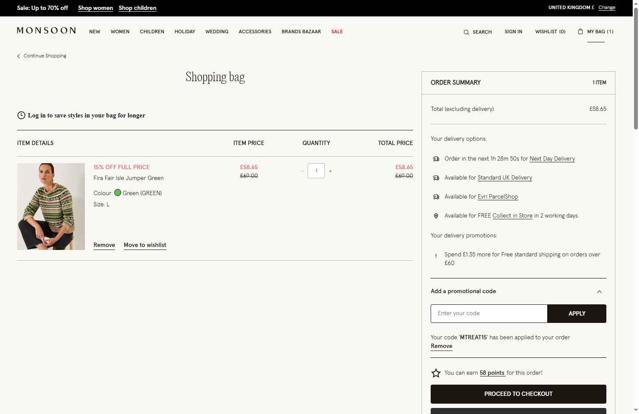Click the green colour swatch
Image resolution: width=639 pixels, height=414 pixels.
[x=117, y=193]
